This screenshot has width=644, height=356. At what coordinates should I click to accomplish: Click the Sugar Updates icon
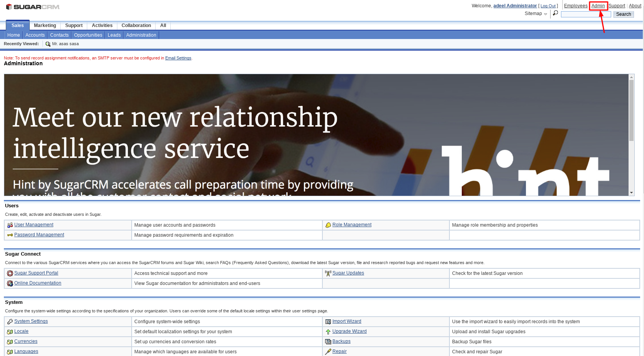(328, 273)
